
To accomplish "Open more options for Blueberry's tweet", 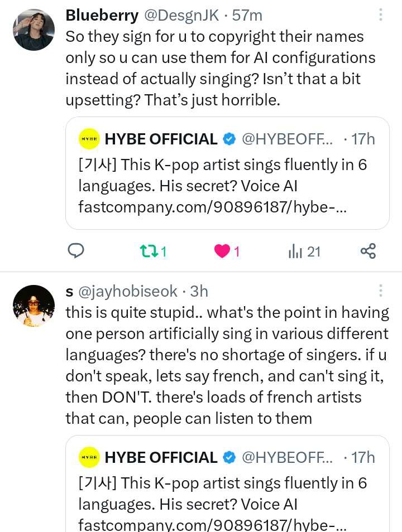I will [x=381, y=15].
